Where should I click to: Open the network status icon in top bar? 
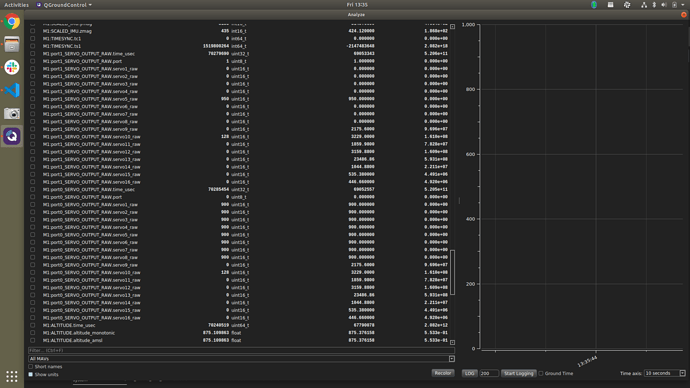[x=644, y=5]
